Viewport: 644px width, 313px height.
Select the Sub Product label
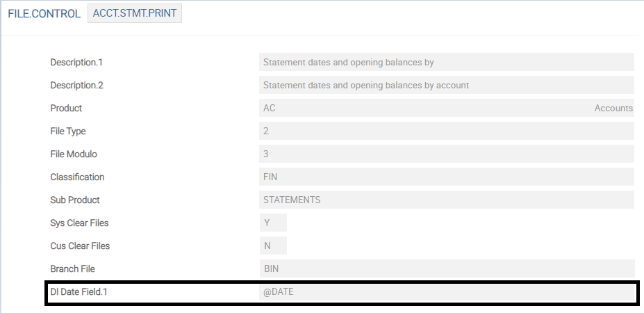pos(75,200)
